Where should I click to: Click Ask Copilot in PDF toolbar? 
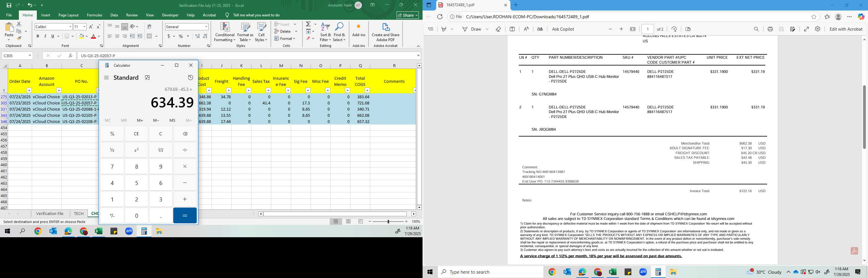click(563, 29)
